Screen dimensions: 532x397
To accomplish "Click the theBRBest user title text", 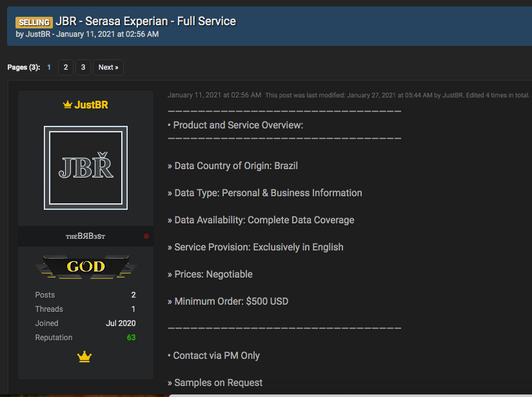I will coord(85,236).
